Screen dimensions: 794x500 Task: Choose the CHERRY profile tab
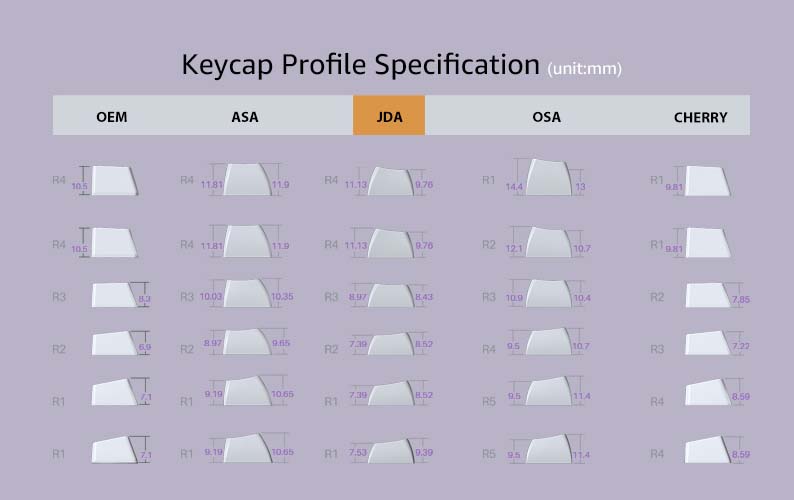click(x=700, y=117)
